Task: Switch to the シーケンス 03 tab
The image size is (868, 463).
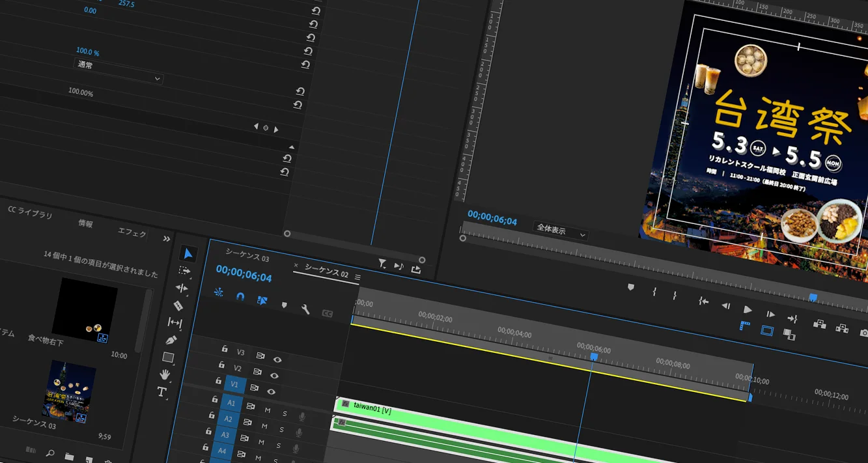Action: coord(247,255)
